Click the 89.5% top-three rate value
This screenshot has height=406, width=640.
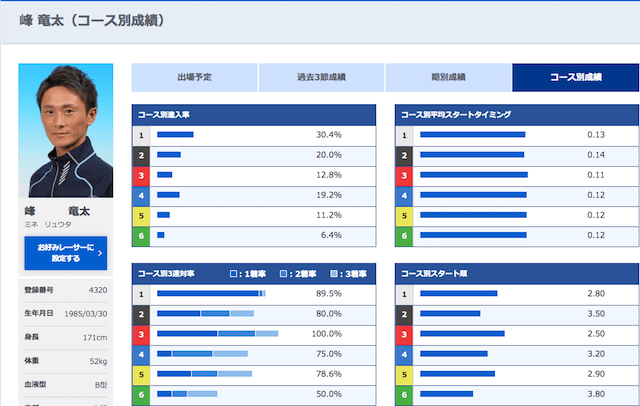[x=329, y=293]
